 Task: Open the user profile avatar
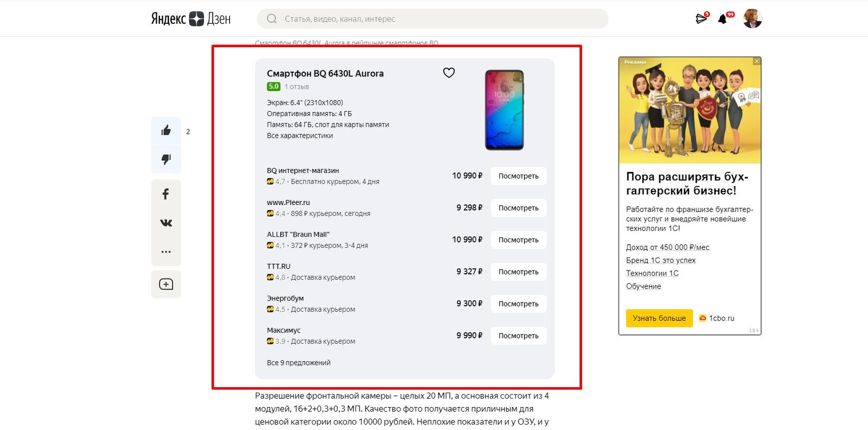[752, 18]
